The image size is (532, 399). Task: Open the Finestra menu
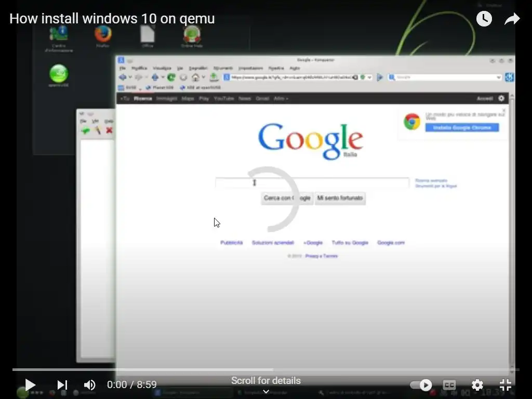point(276,68)
